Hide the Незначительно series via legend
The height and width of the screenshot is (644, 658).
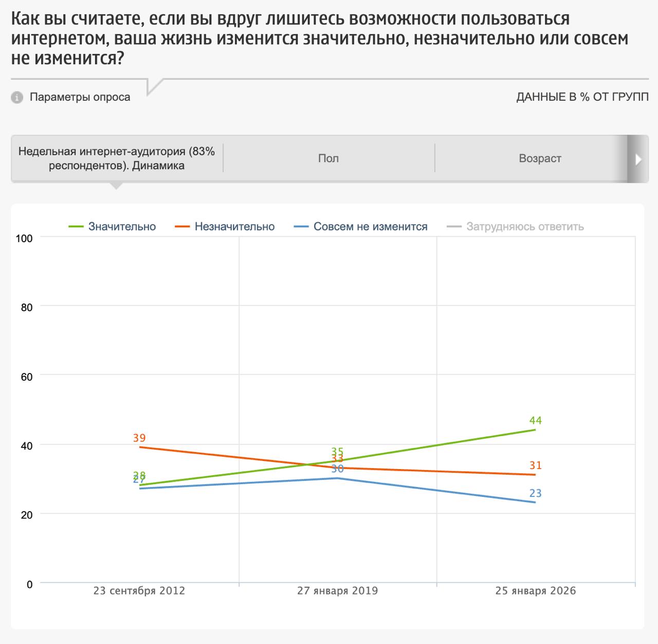pos(234,227)
